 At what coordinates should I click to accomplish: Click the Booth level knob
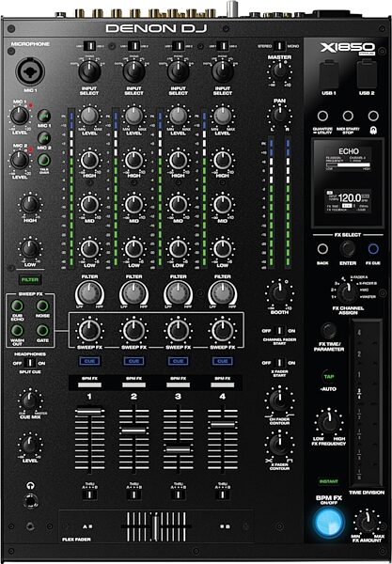(279, 292)
